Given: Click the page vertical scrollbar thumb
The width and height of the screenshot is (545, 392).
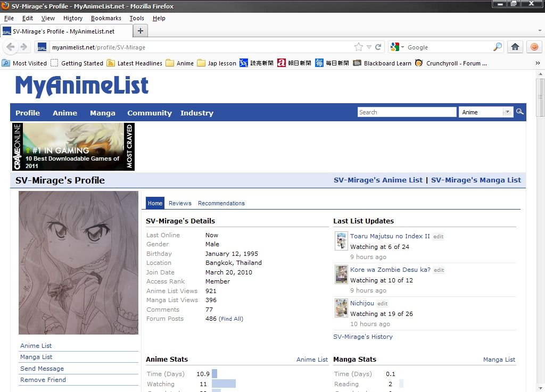Looking at the screenshot, I should pyautogui.click(x=540, y=97).
